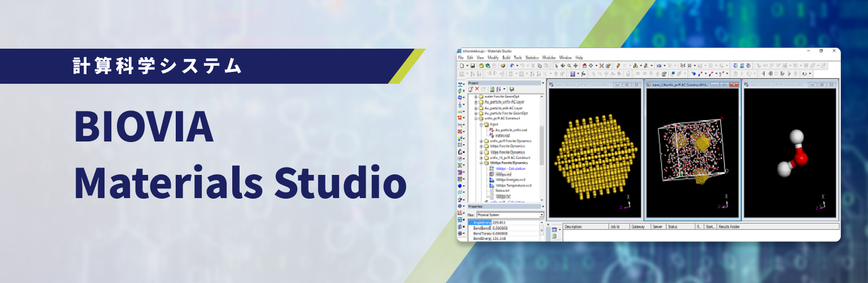Collapse the unfix_pcff AC Construct folder
868x283 pixels.
click(x=476, y=118)
